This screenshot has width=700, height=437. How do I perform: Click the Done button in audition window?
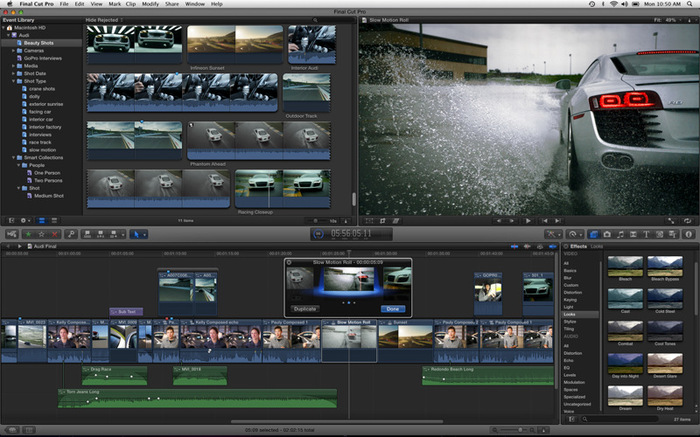pyautogui.click(x=392, y=308)
